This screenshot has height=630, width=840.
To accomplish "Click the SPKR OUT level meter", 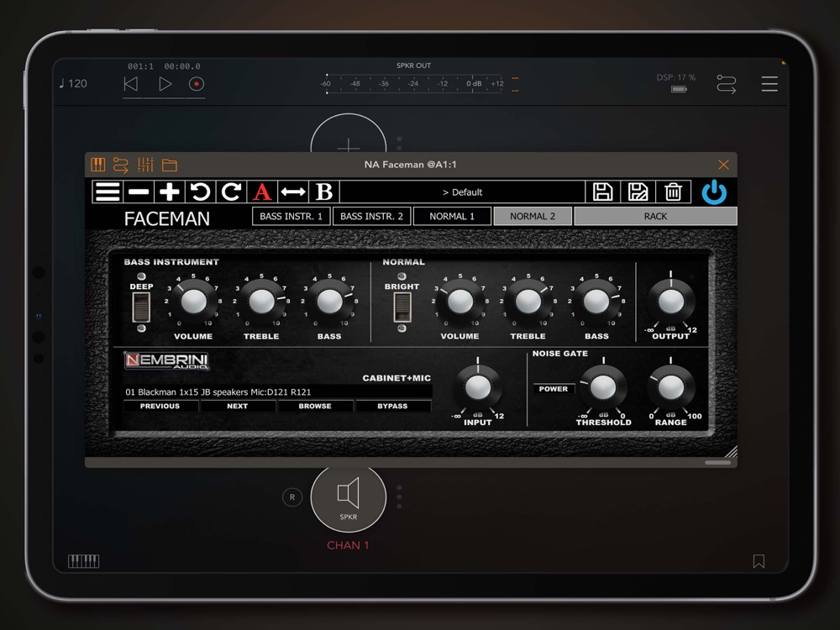I will [x=413, y=83].
